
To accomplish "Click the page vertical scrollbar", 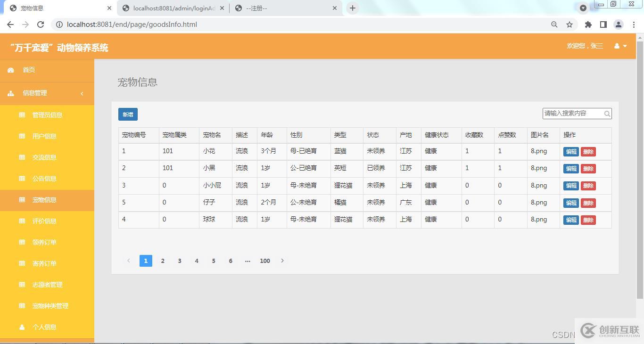I will point(640,170).
